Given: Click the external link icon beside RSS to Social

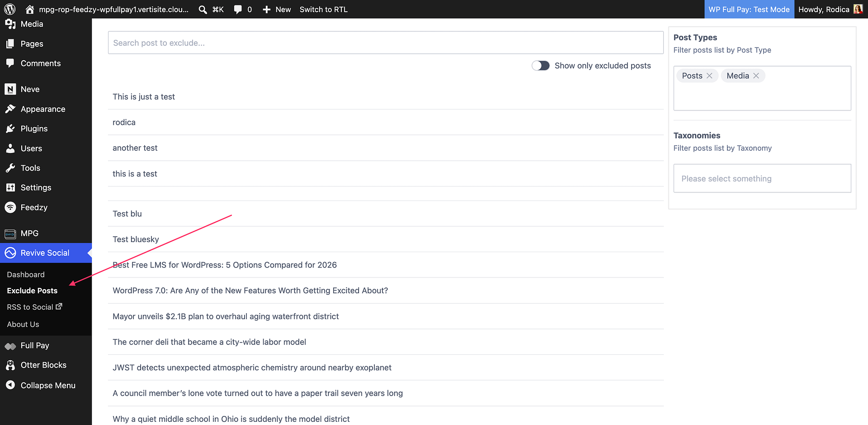Looking at the screenshot, I should 59,306.
